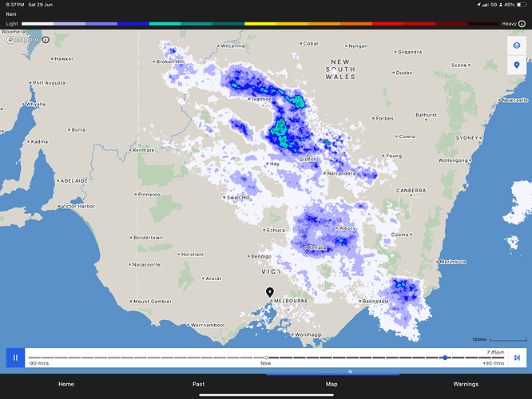Open Mapbox attribution info icon
The image size is (532, 399).
coord(46,40)
